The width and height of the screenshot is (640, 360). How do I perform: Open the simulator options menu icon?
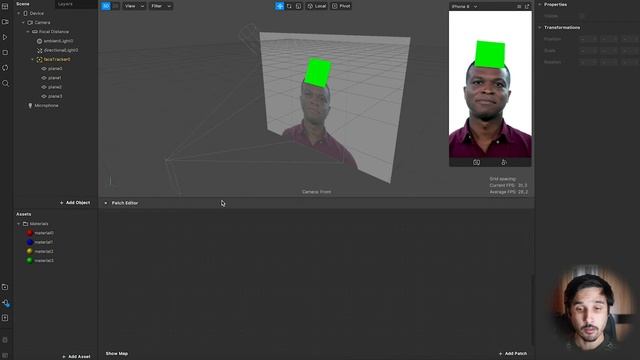(x=519, y=7)
